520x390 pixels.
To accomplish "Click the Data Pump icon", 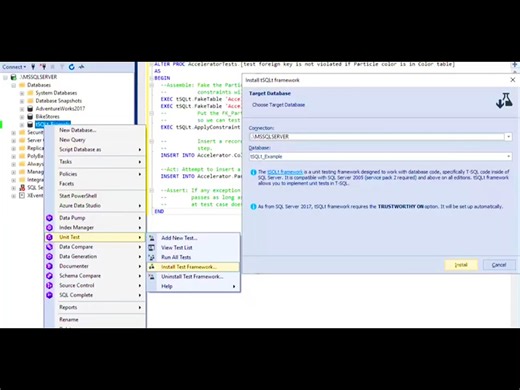I will click(x=49, y=218).
